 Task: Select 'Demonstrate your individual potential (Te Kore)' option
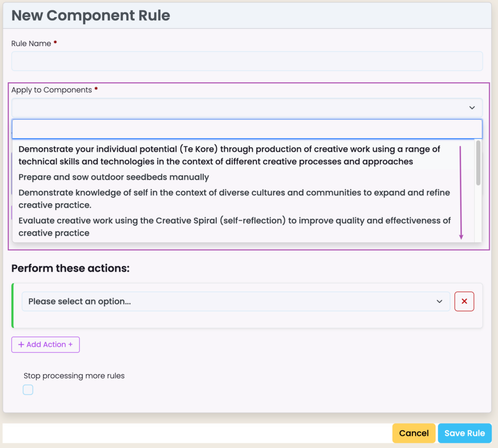coord(229,155)
